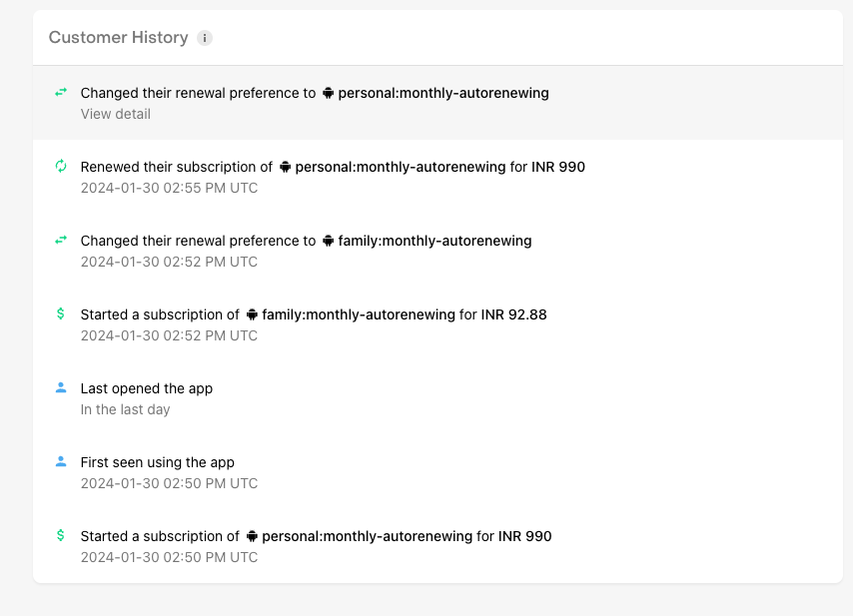
Task: Click the First seen using the app entry
Action: click(437, 472)
